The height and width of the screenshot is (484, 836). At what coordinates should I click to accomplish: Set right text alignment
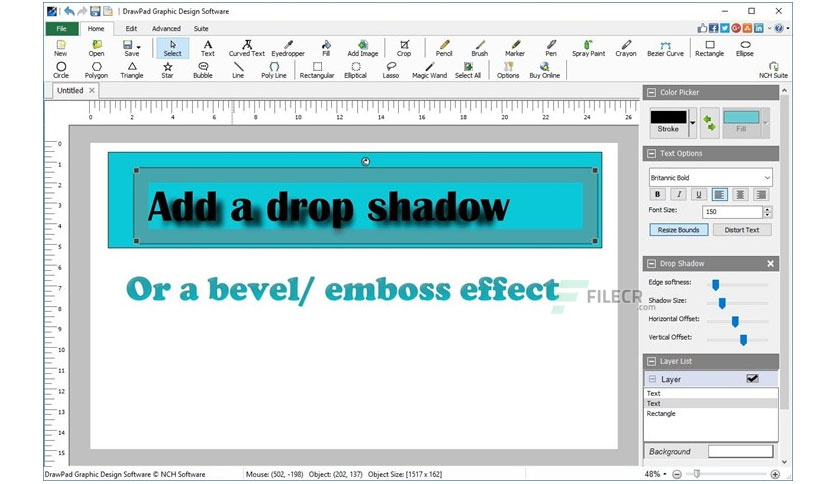pyautogui.click(x=761, y=195)
